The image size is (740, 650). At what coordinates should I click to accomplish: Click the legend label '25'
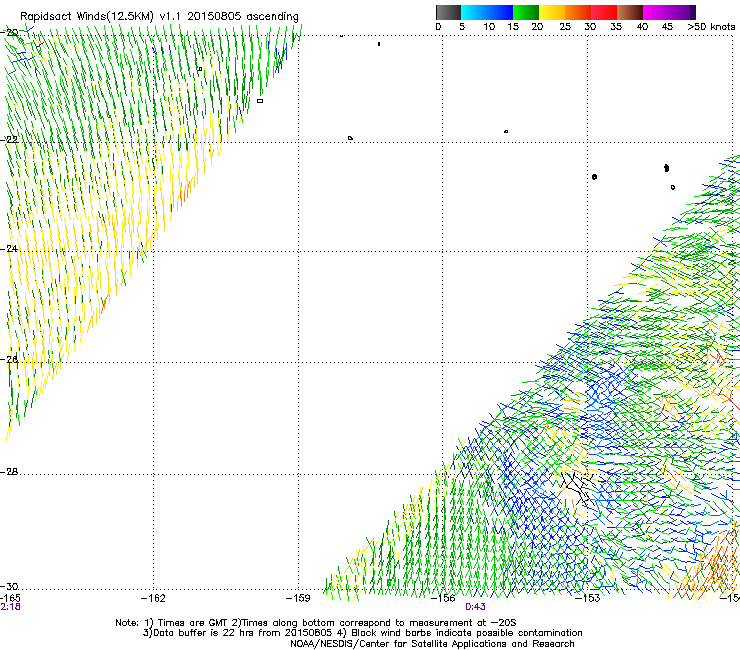coord(565,27)
